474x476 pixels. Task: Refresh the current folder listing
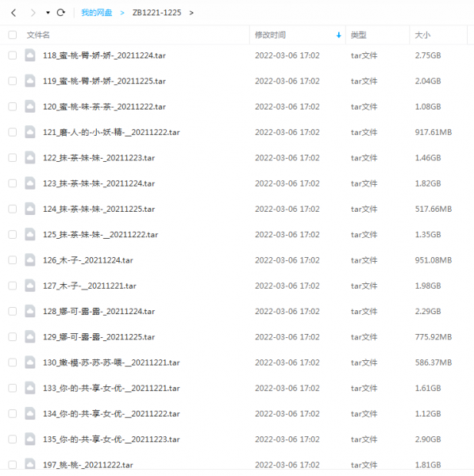click(x=61, y=13)
